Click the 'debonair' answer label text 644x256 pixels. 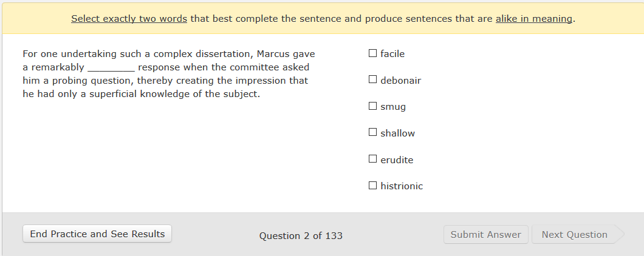coord(400,80)
